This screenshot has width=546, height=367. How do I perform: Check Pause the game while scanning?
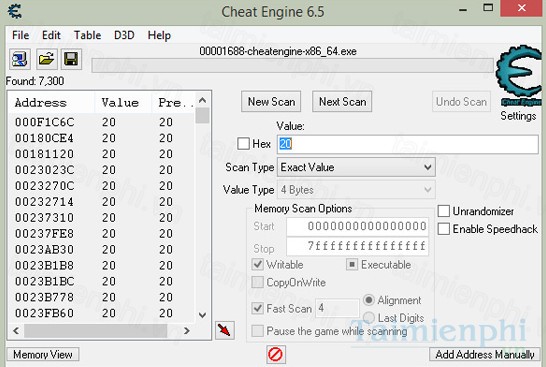point(258,330)
